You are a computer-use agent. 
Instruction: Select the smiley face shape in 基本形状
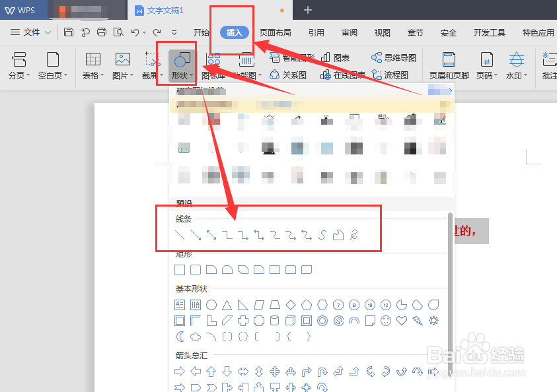386,321
